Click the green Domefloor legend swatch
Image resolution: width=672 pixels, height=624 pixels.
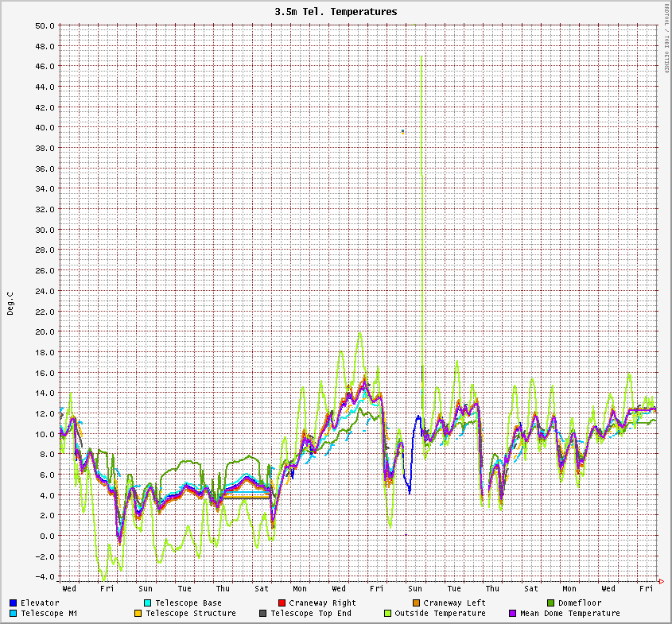pos(550,603)
